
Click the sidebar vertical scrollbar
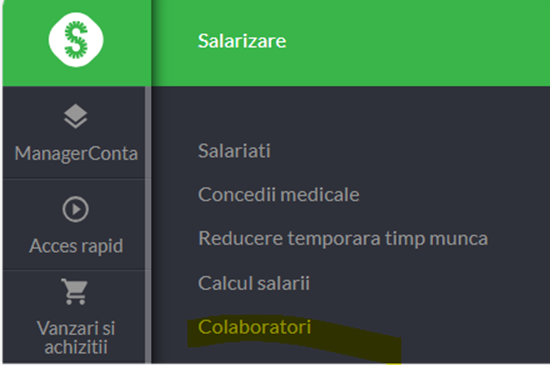coord(148,225)
